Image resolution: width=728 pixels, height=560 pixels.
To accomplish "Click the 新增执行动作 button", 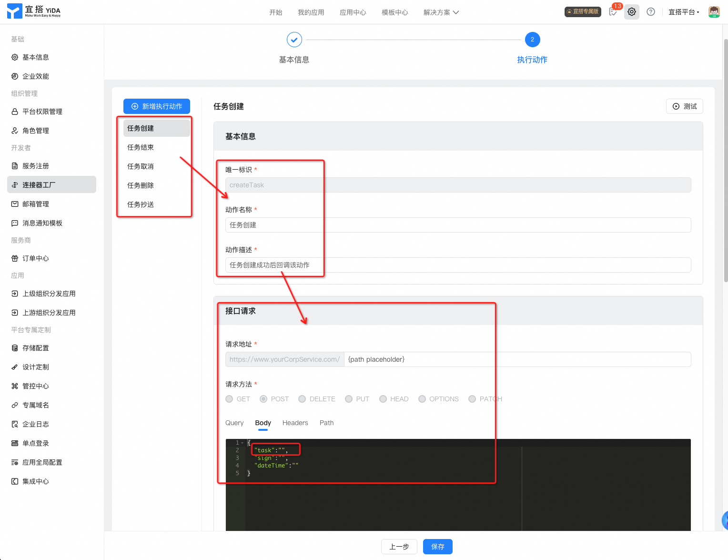I will (x=157, y=106).
